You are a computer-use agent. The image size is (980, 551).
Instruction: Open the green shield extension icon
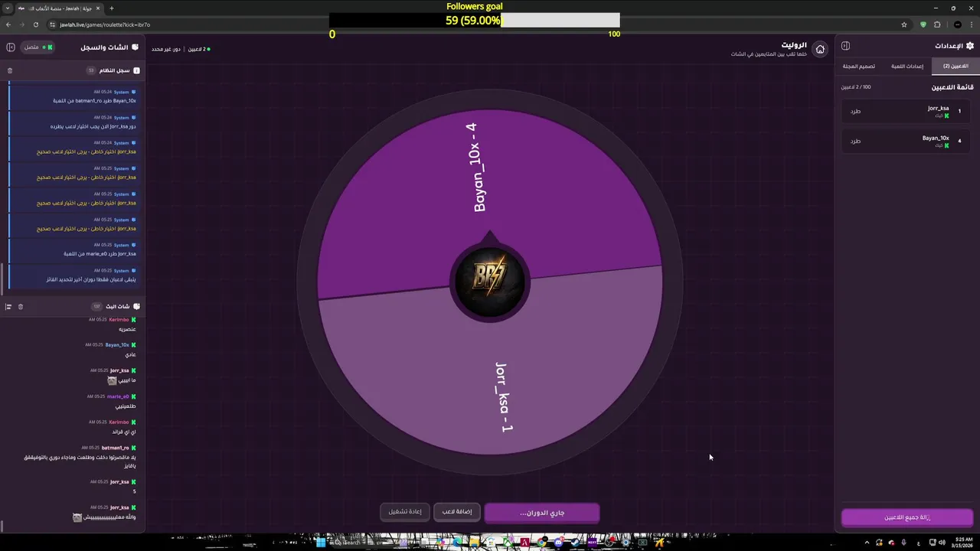click(x=923, y=24)
